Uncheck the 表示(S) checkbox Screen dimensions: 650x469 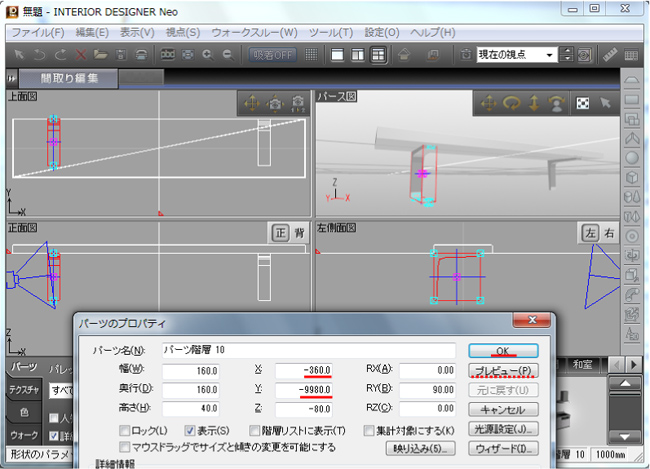coord(191,430)
